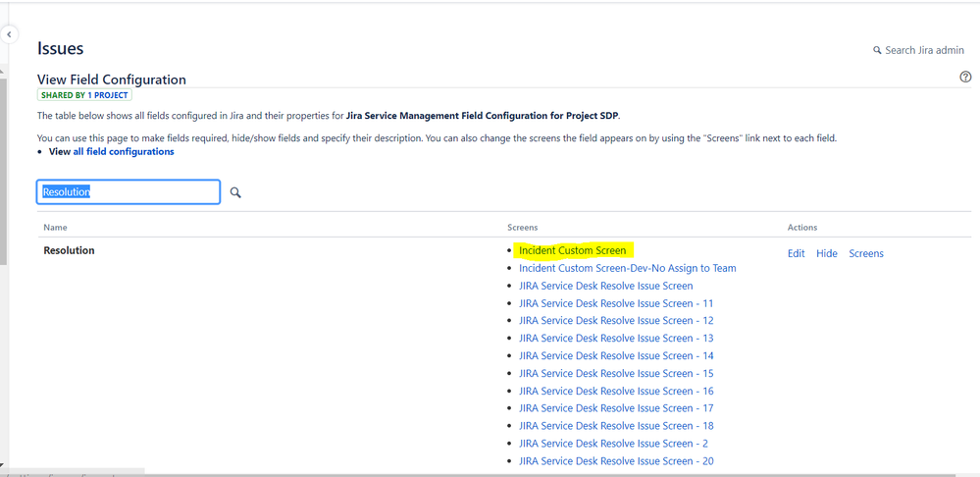Click the Actions column header
980x477 pixels.
[x=802, y=228]
